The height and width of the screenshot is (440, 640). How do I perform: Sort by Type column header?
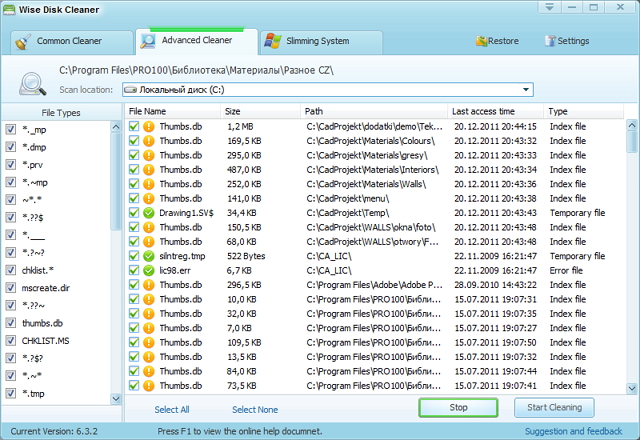point(584,111)
